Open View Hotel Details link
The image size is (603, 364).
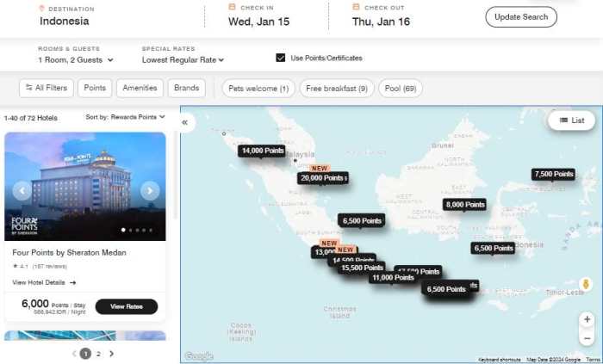44,282
